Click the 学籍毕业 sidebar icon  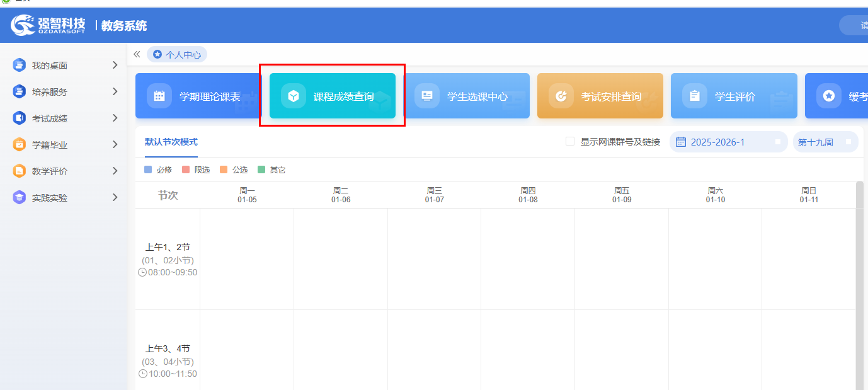pyautogui.click(x=20, y=144)
